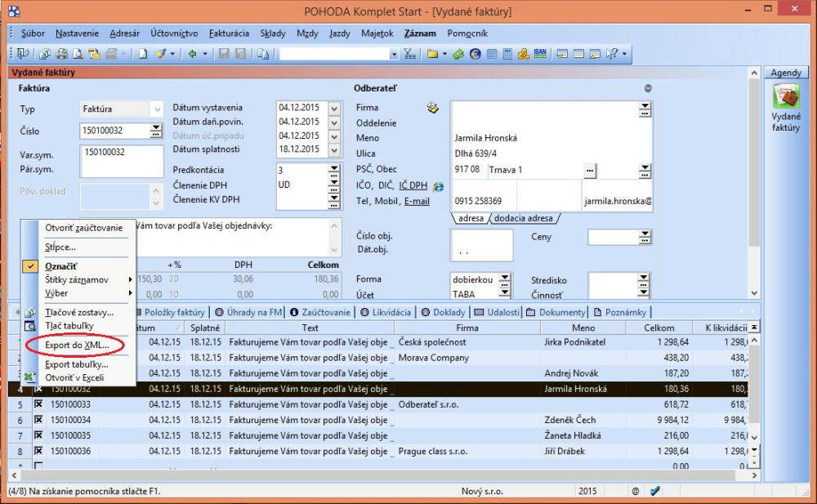Click the green back arrow icon
Screen dimensions: 817x504
click(192, 54)
